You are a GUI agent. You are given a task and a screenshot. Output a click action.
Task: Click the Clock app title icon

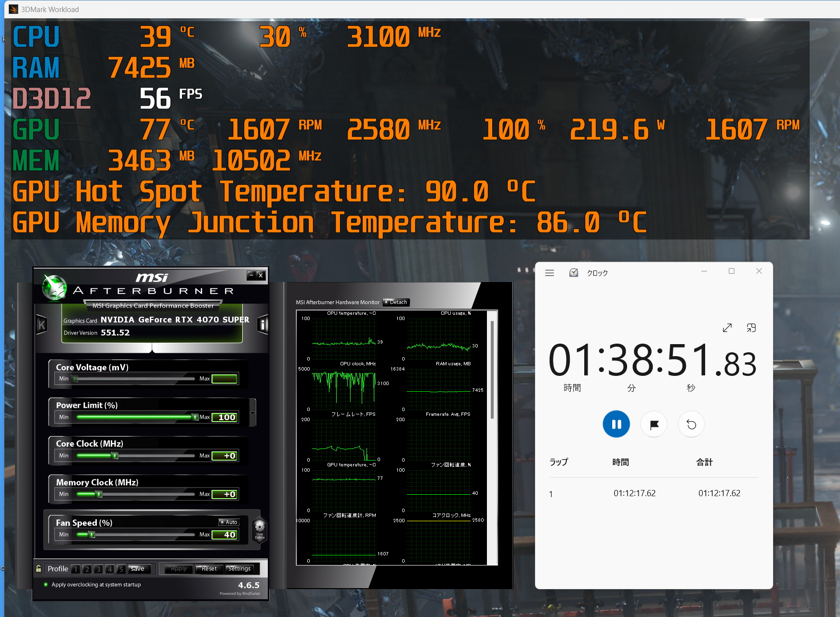click(574, 273)
